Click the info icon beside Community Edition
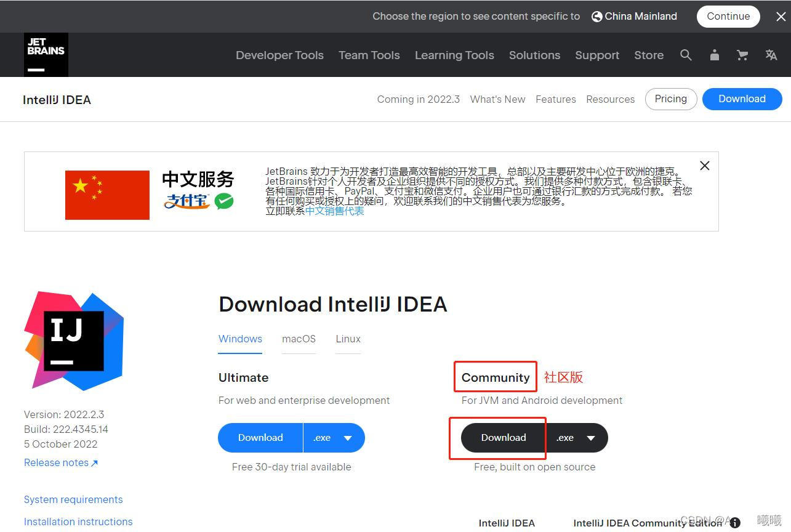 pos(735,523)
